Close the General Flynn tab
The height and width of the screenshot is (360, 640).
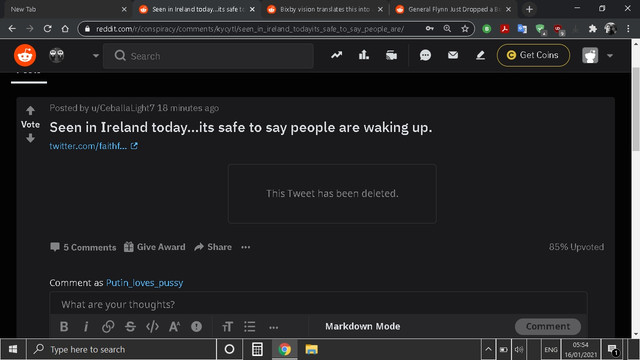pos(508,9)
